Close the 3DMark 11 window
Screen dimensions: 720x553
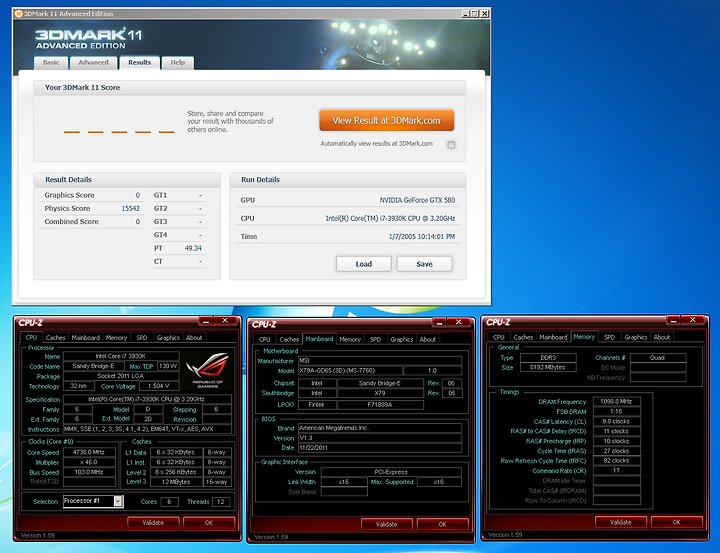pyautogui.click(x=484, y=13)
